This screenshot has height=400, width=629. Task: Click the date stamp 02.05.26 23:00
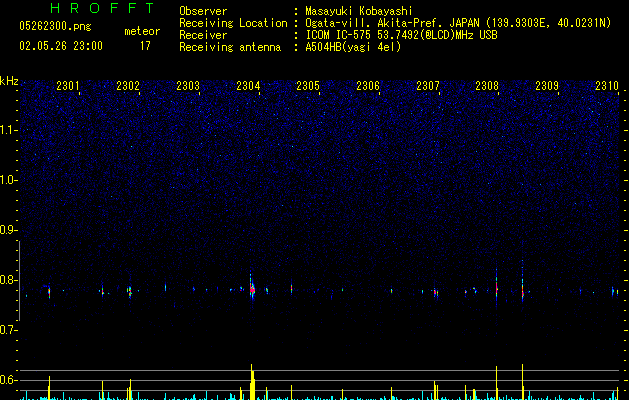click(61, 46)
